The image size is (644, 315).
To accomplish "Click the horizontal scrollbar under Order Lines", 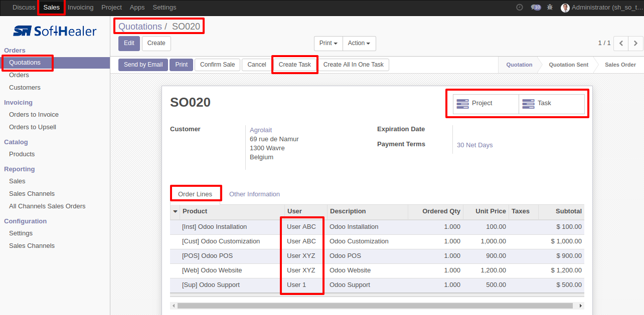I will pos(375,305).
